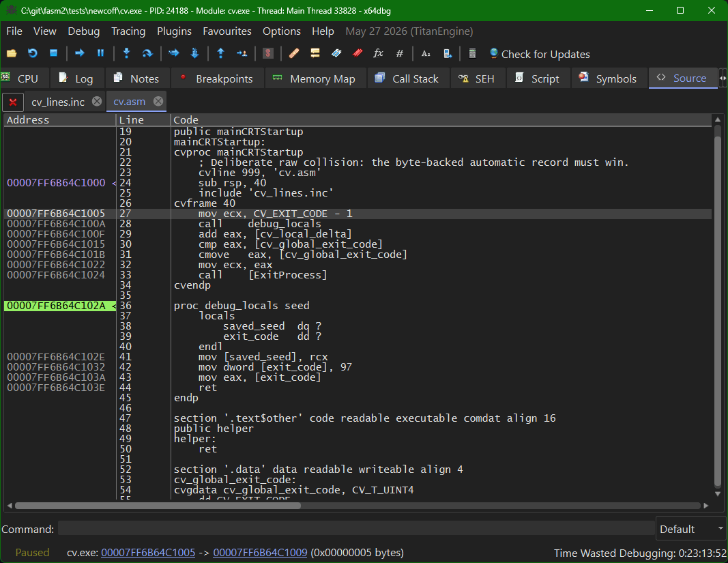Image resolution: width=728 pixels, height=563 pixels.
Task: Click the Execute till return icon
Action: click(x=221, y=53)
